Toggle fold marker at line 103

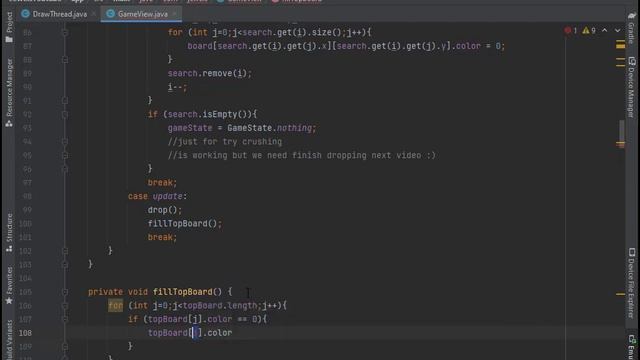tap(65, 264)
